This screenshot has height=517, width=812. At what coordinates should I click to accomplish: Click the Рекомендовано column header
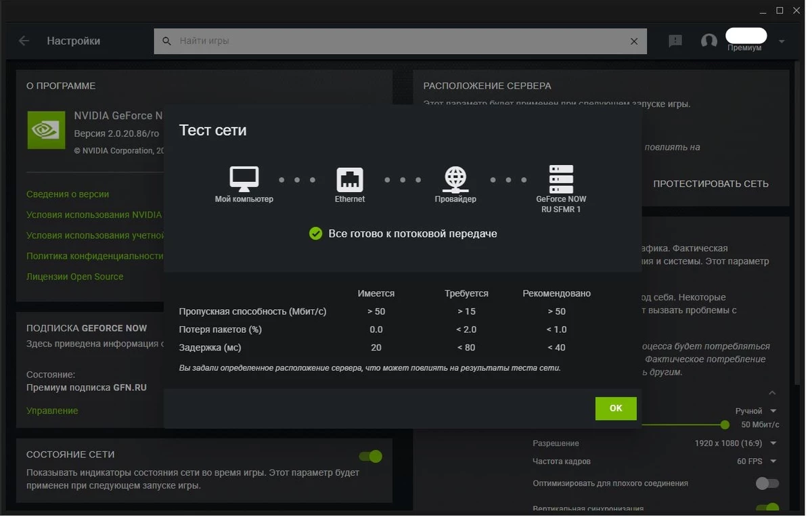pyautogui.click(x=557, y=294)
